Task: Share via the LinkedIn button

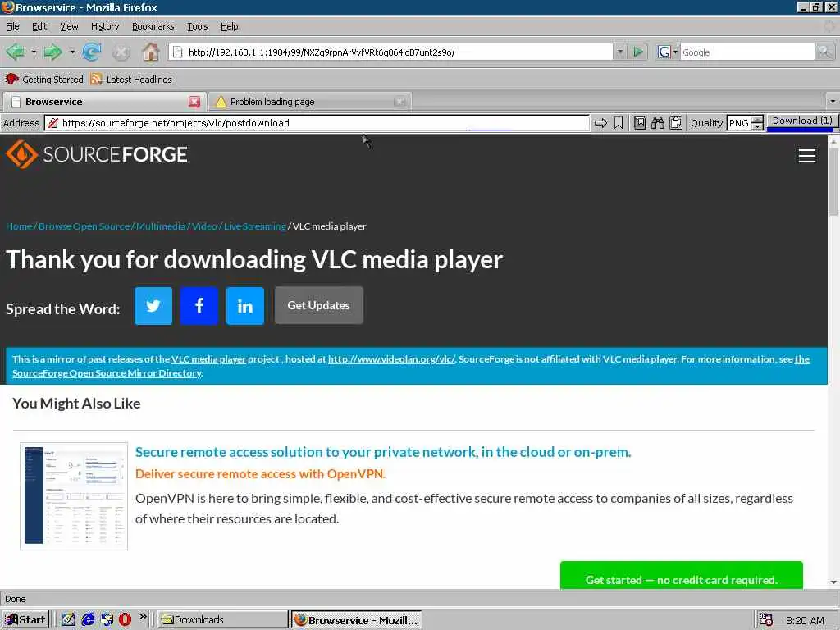Action: pyautogui.click(x=245, y=306)
